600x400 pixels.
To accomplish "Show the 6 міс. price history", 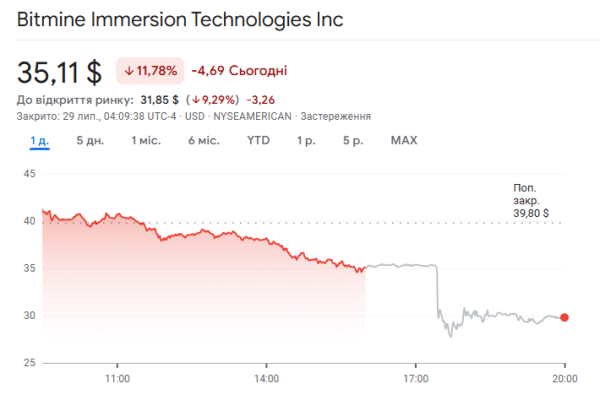I will pos(203,140).
